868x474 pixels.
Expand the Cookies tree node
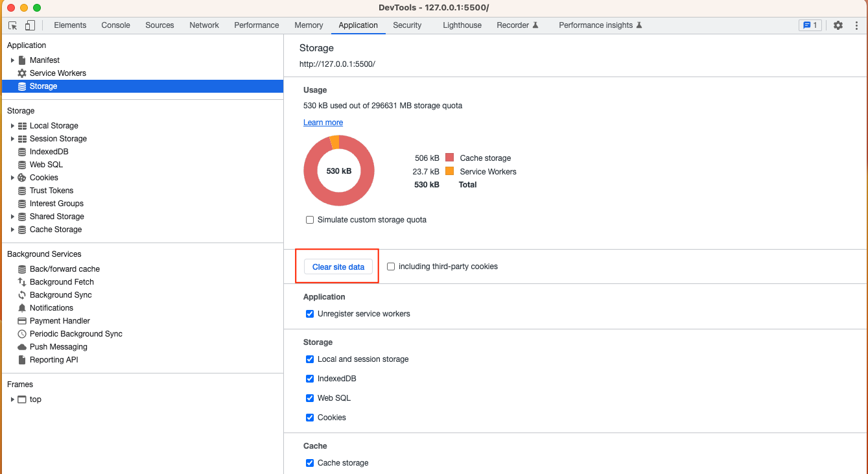pos(12,178)
